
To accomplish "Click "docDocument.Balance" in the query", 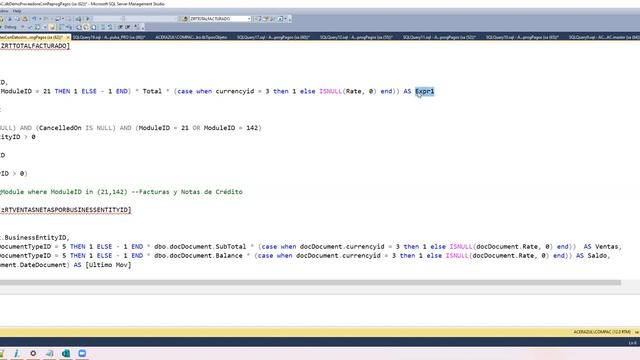I will coord(206,256).
